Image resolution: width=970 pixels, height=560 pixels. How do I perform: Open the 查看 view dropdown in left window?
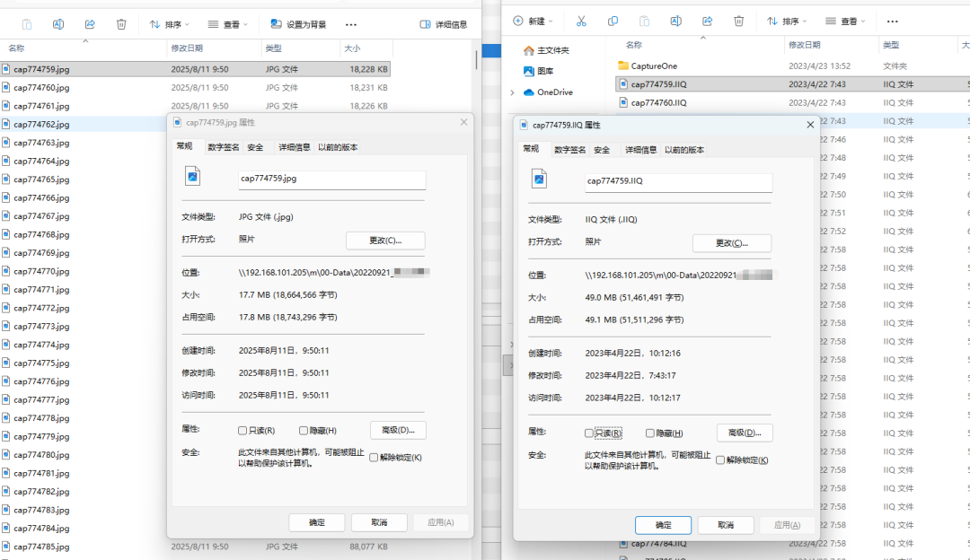point(230,24)
